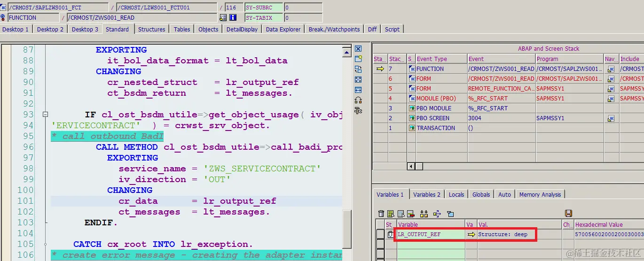The height and width of the screenshot is (261, 644).
Task: Switch to the Desktop 2 tab
Action: (50, 29)
